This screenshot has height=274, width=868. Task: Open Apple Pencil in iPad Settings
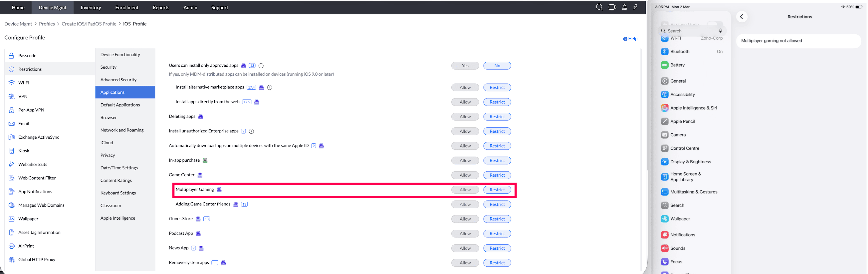click(692, 121)
